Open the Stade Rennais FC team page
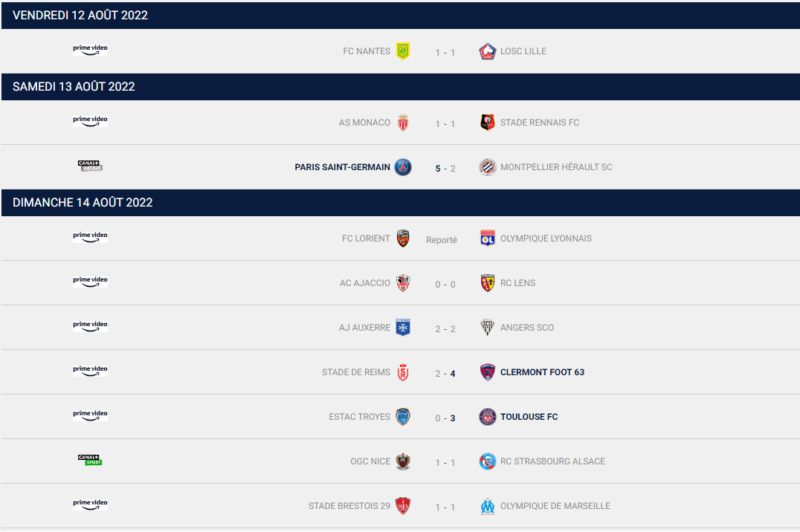Image resolution: width=800 pixels, height=532 pixels. click(x=540, y=123)
